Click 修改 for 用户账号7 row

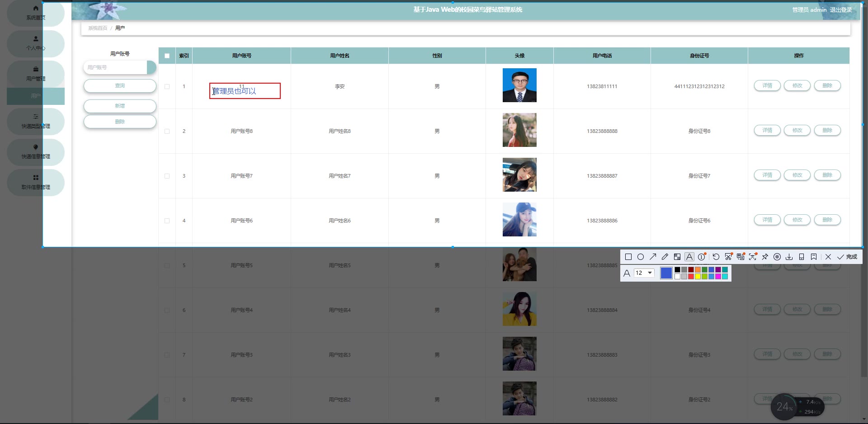click(x=797, y=175)
